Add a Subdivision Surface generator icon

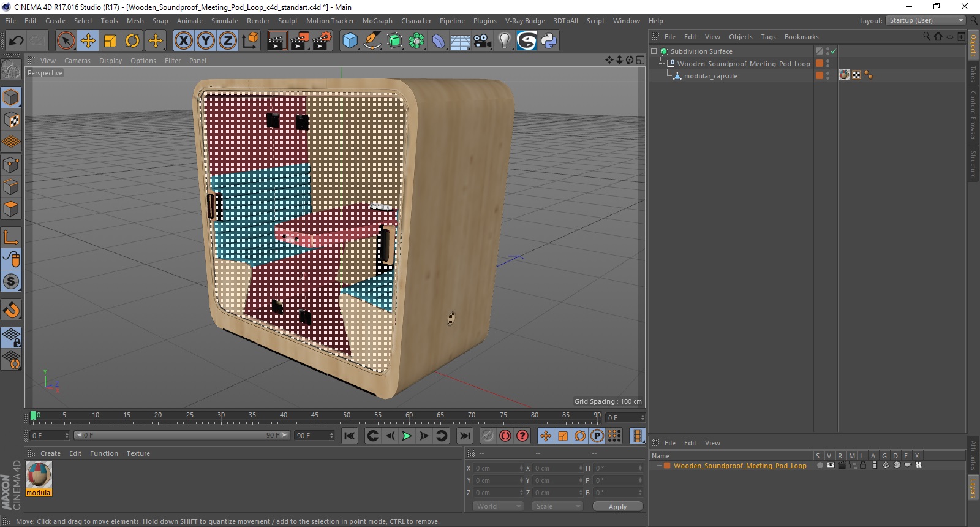click(x=394, y=41)
